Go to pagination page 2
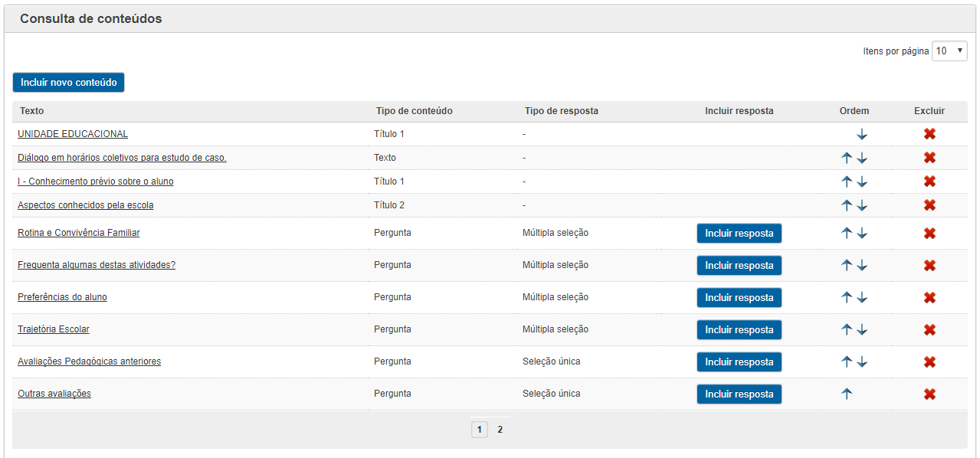Screen dimensions: 980x458 (x=500, y=430)
